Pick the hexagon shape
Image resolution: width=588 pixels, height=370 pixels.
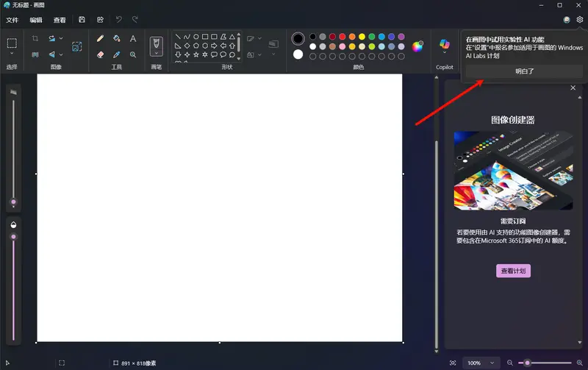pyautogui.click(x=205, y=46)
